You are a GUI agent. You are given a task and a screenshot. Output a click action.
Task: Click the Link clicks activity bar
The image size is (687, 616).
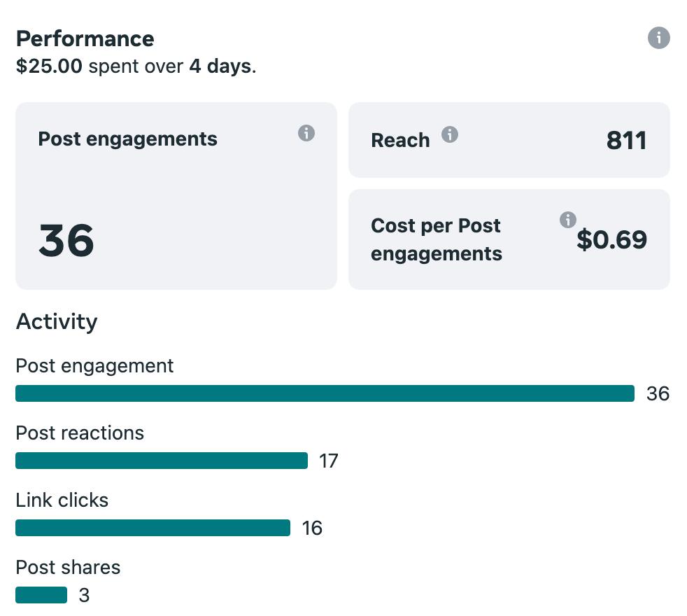pyautogui.click(x=153, y=528)
